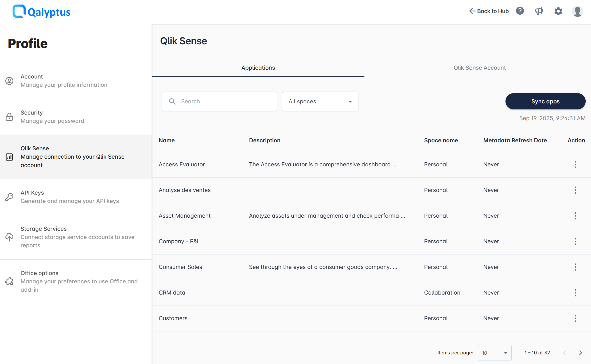Viewport: 591px width, 364px height.
Task: Open the help question mark icon
Action: (x=520, y=11)
